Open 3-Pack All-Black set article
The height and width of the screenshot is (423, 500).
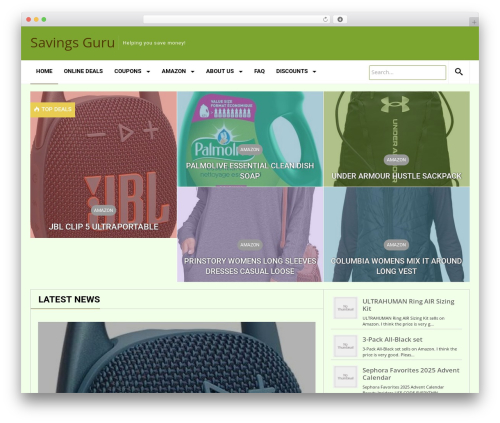(392, 340)
